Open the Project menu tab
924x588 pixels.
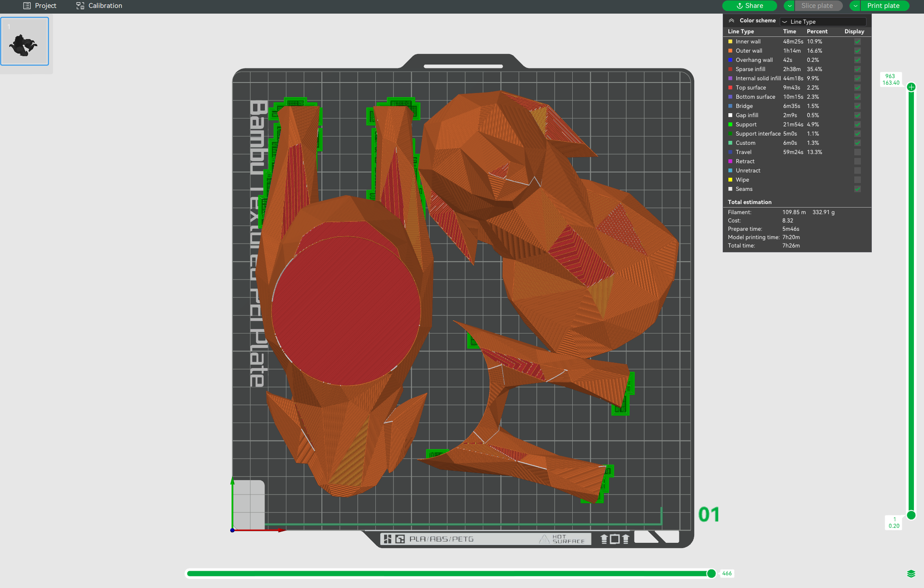45,6
